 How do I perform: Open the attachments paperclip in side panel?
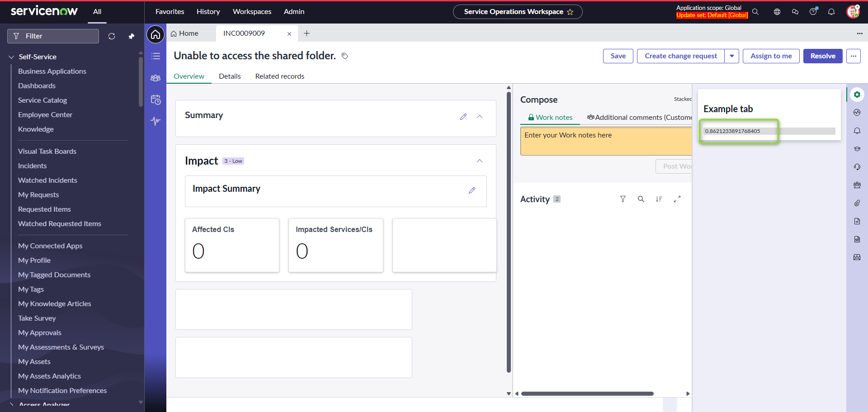(857, 203)
